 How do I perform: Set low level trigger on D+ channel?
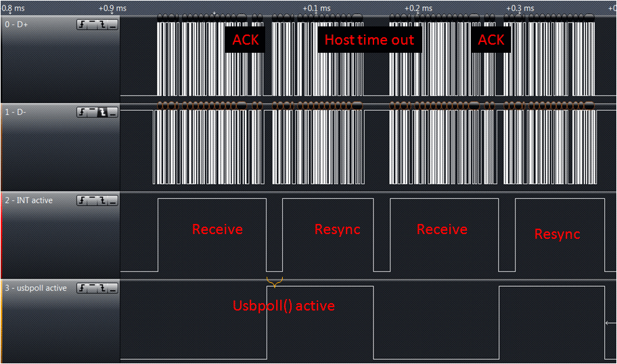(112, 24)
